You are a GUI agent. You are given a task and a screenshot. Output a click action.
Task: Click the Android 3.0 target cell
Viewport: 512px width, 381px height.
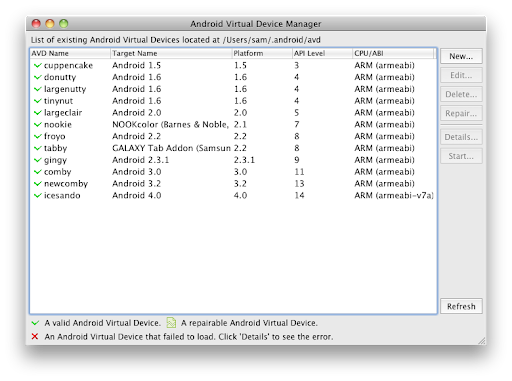(x=137, y=172)
